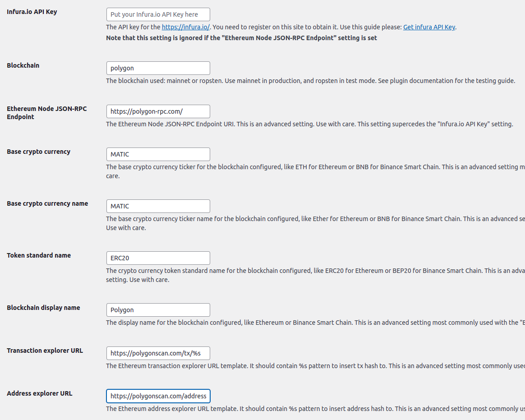
Task: Click the "Transaction explorer URL" label
Action: pos(45,351)
